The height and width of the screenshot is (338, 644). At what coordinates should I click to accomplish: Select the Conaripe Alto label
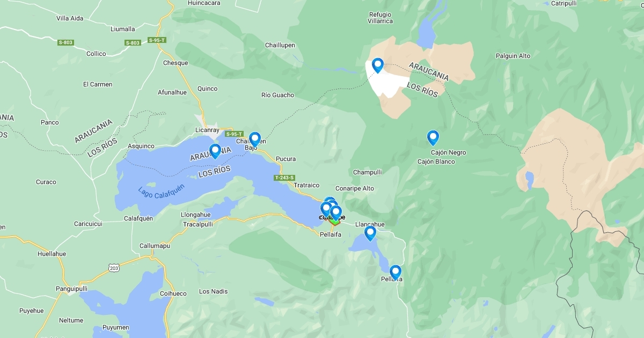(x=355, y=188)
